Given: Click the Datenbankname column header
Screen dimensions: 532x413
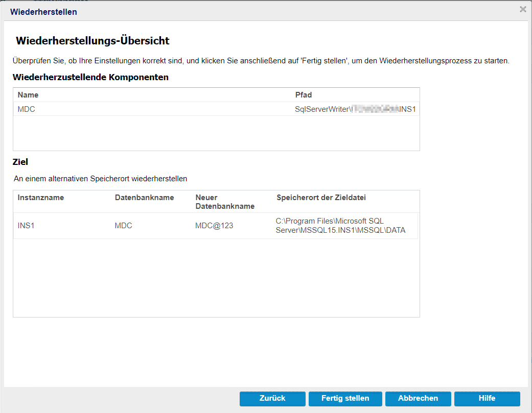Looking at the screenshot, I should (144, 198).
